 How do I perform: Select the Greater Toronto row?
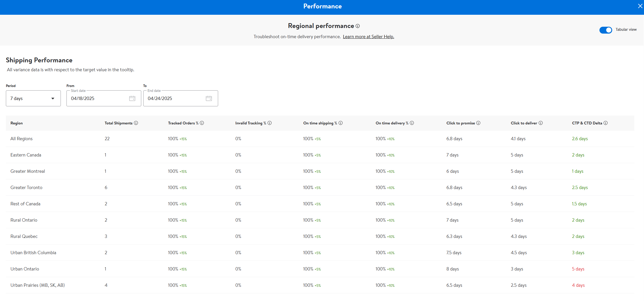point(26,188)
